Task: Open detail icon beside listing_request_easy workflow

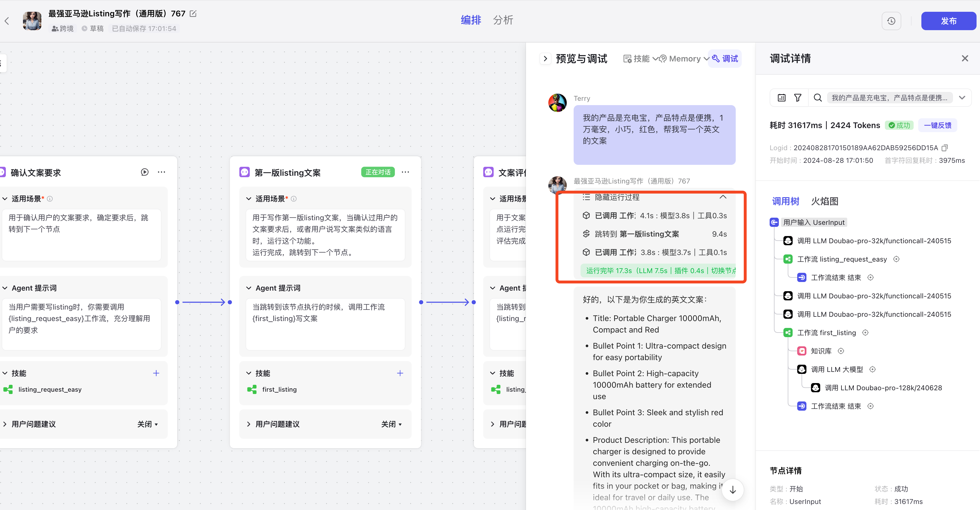Action: coord(896,259)
